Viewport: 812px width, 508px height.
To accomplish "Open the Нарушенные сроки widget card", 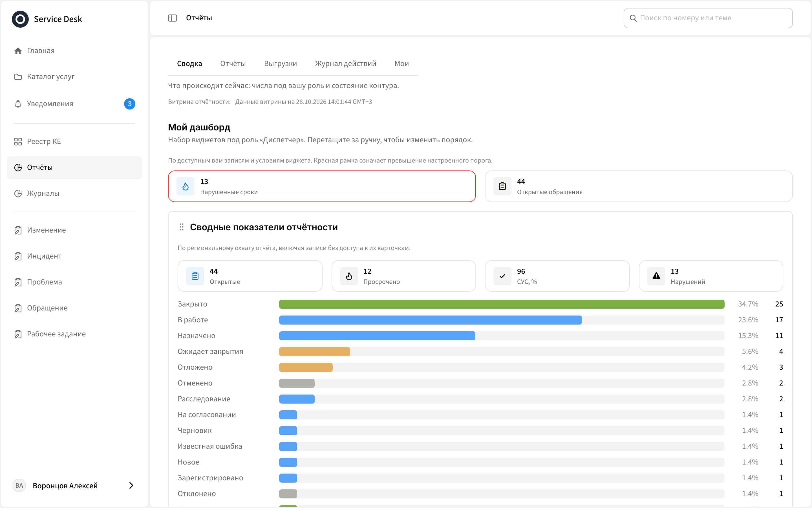I will (322, 187).
